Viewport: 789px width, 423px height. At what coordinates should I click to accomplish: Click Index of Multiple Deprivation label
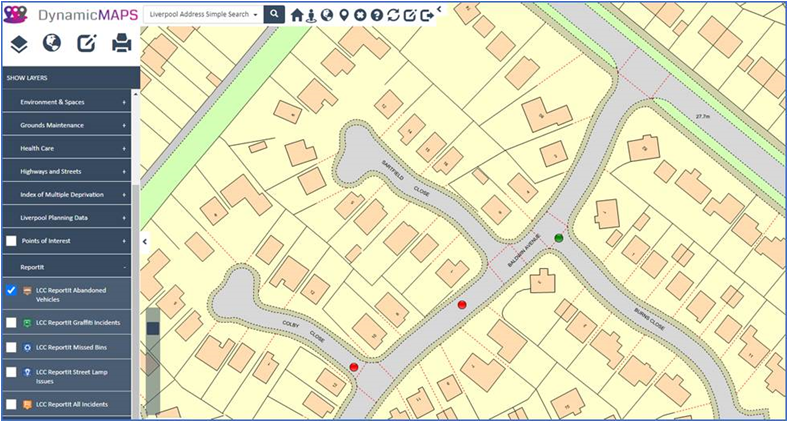pyautogui.click(x=62, y=195)
